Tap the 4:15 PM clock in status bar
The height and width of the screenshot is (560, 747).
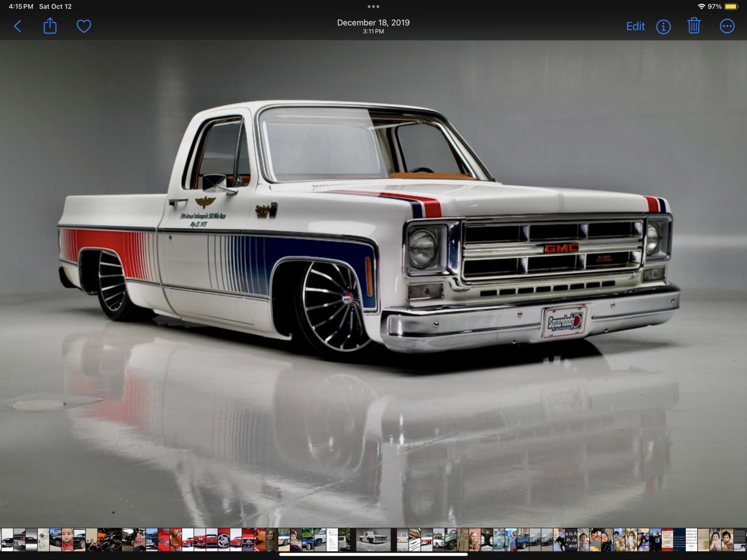click(21, 6)
